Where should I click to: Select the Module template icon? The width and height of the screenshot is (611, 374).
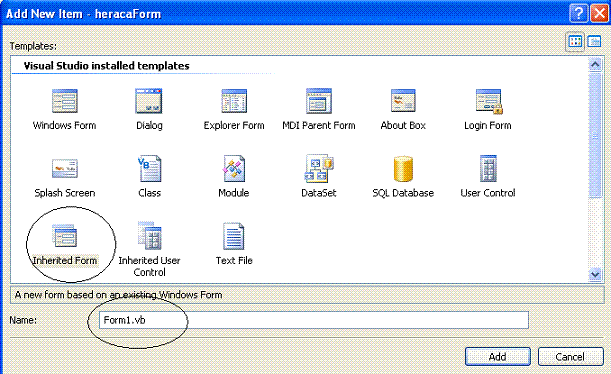click(x=234, y=168)
